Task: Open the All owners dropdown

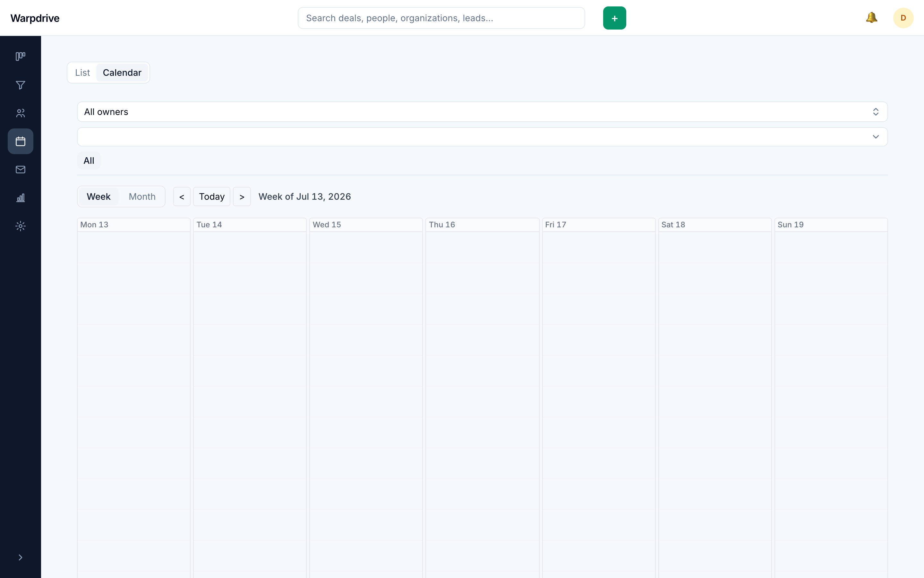Action: click(x=482, y=112)
